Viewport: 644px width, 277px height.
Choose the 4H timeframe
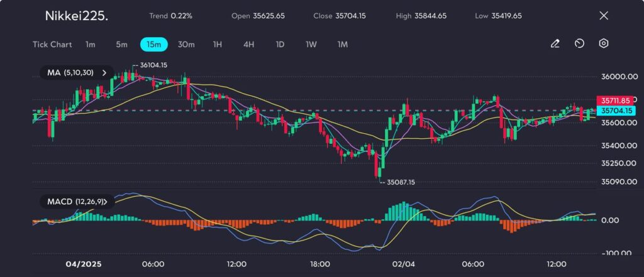click(x=248, y=45)
